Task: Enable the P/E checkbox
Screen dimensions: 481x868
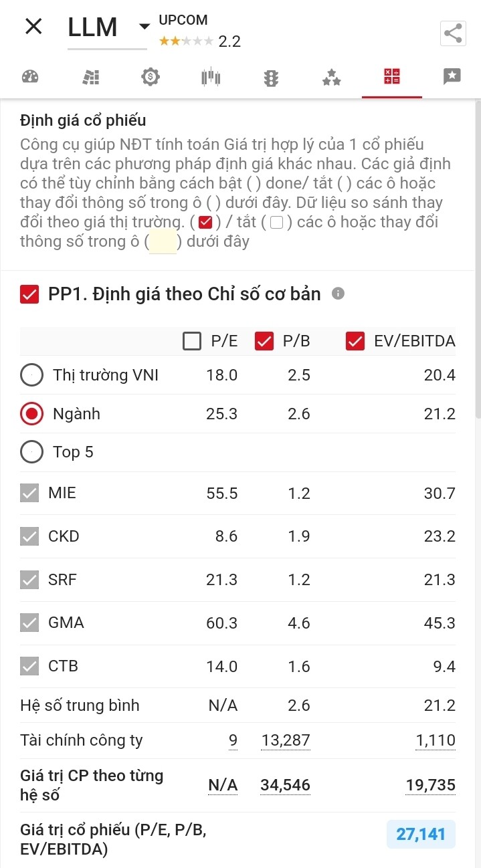Action: [192, 341]
